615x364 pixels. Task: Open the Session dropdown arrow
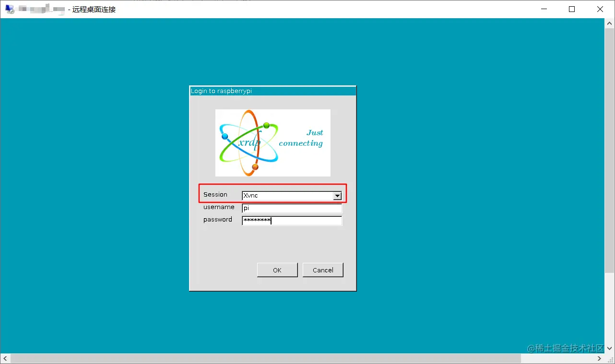(337, 196)
